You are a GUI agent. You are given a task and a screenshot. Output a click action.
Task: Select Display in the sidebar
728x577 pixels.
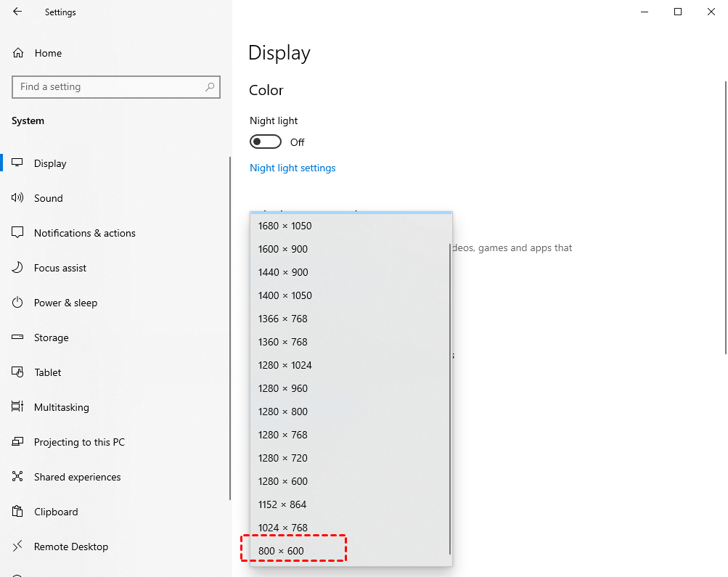(49, 163)
